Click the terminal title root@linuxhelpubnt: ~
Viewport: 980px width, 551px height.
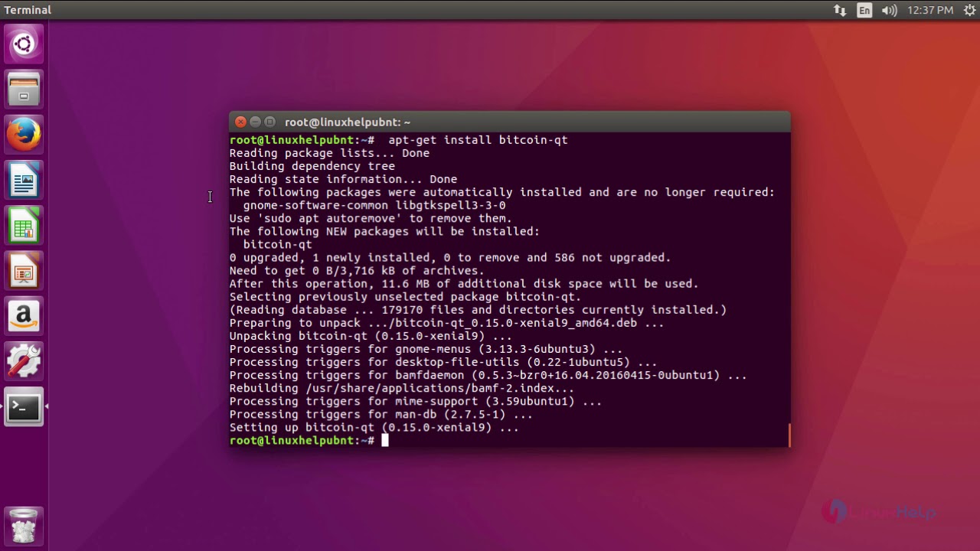[348, 122]
